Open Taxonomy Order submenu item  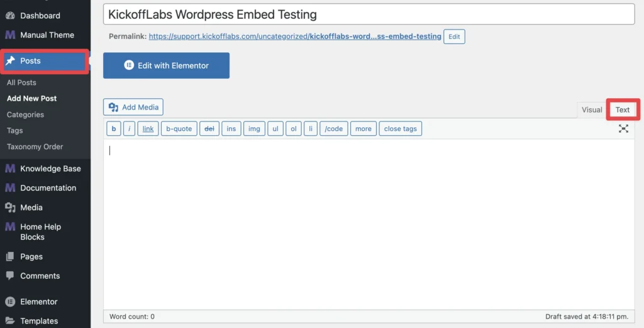click(35, 147)
